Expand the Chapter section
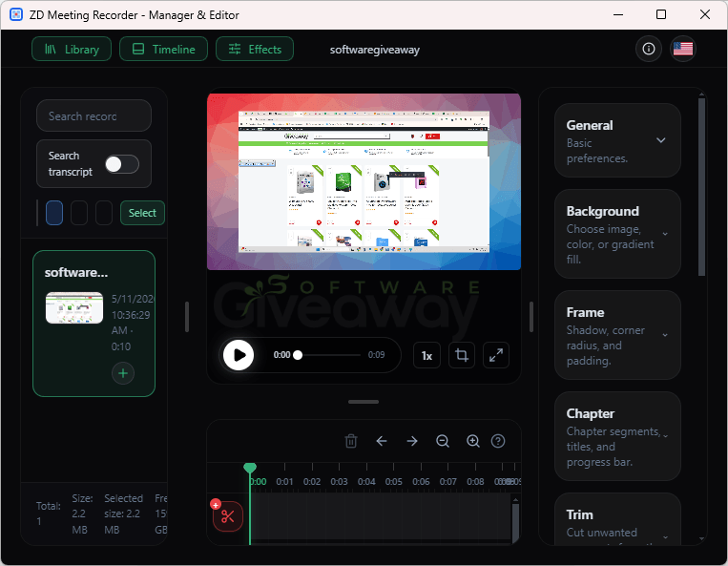Image resolution: width=728 pixels, height=566 pixels. point(617,436)
